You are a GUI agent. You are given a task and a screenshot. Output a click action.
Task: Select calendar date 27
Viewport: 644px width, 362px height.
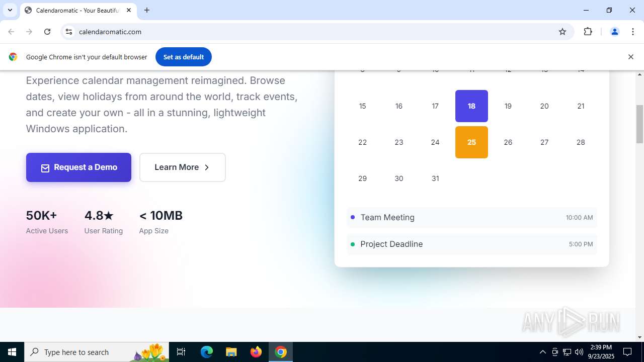pyautogui.click(x=544, y=142)
